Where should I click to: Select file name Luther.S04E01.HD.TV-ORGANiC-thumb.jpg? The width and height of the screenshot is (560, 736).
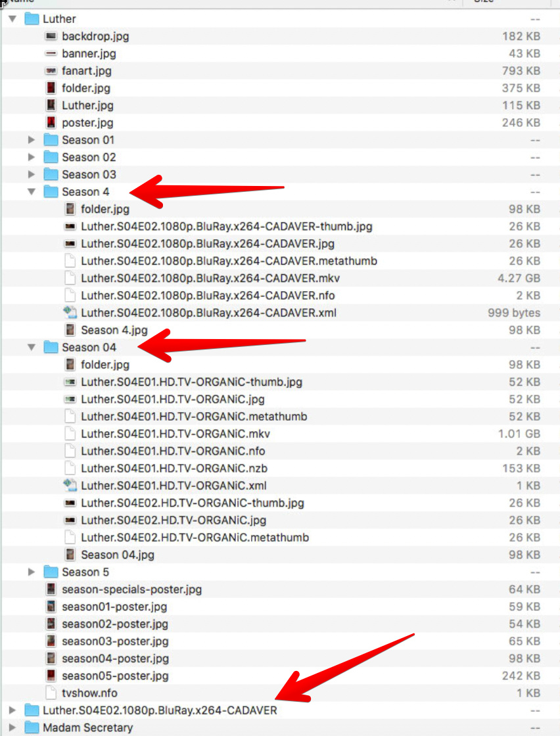191,382
